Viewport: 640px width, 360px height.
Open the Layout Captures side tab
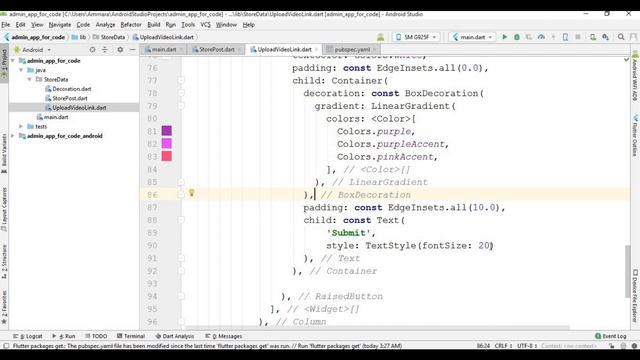click(4, 210)
